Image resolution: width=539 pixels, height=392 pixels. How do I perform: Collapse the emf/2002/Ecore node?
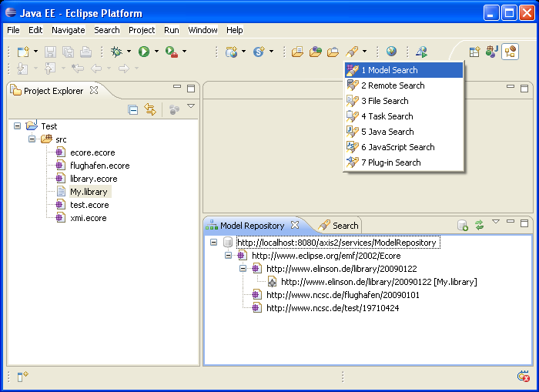tap(228, 256)
